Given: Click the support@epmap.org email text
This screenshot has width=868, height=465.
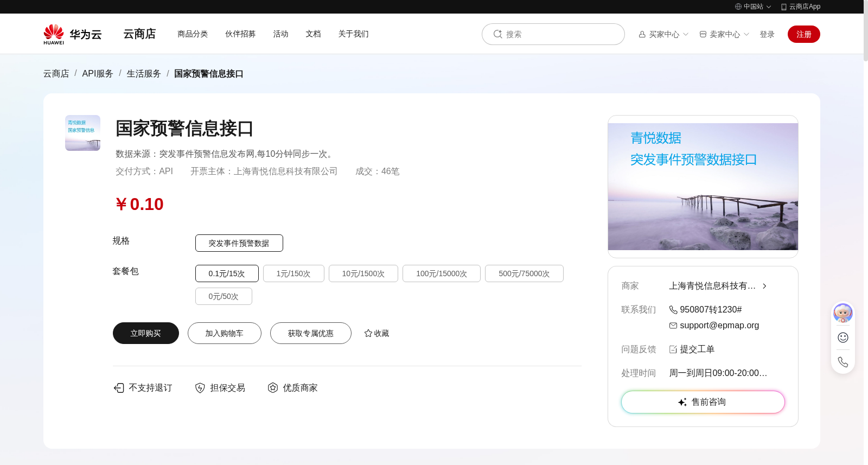Looking at the screenshot, I should pos(719,326).
